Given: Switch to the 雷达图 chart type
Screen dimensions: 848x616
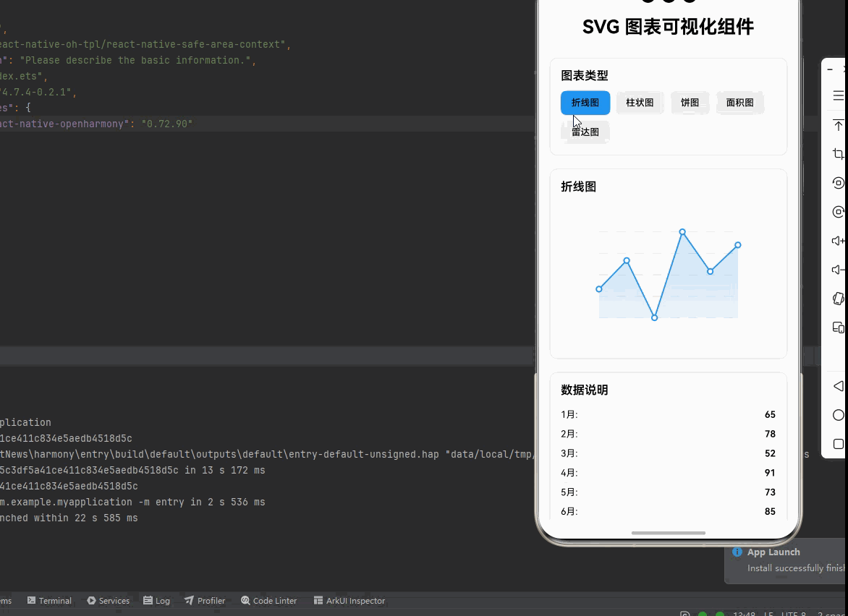Looking at the screenshot, I should (585, 132).
